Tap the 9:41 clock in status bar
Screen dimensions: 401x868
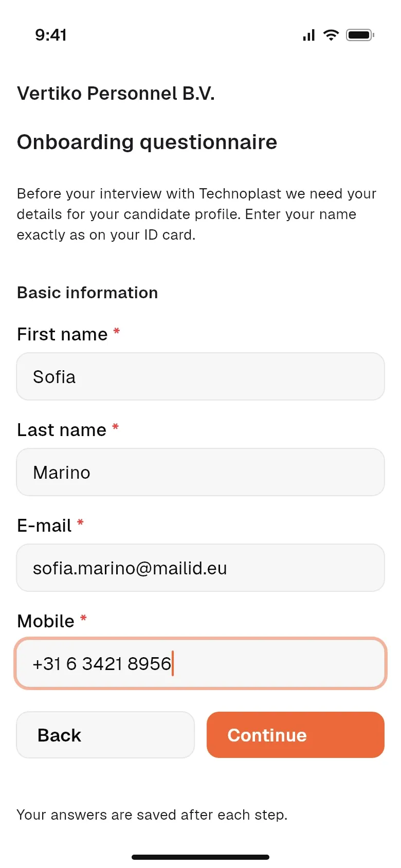coord(51,35)
